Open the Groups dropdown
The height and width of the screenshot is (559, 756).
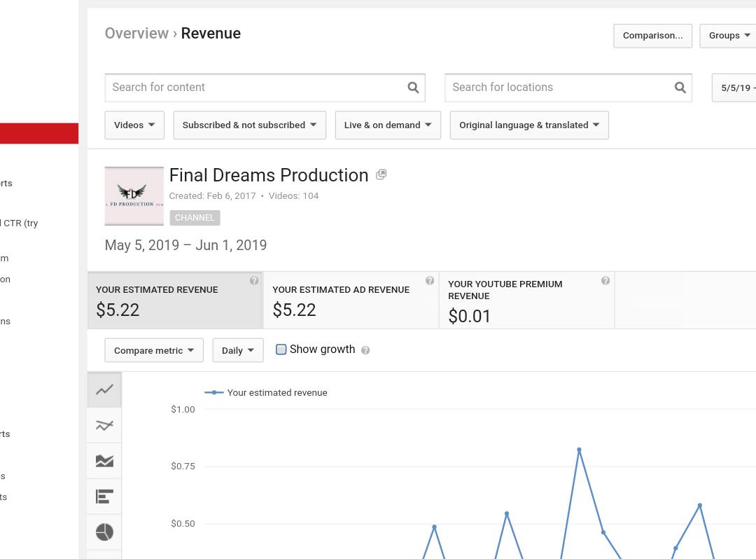pos(729,36)
